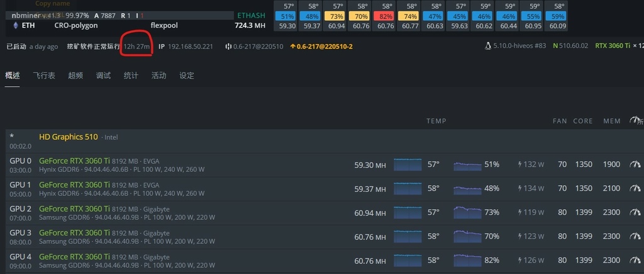Click GPU 0 GeForce RTX 3060 Ti name
The image size is (644, 274).
click(74, 161)
